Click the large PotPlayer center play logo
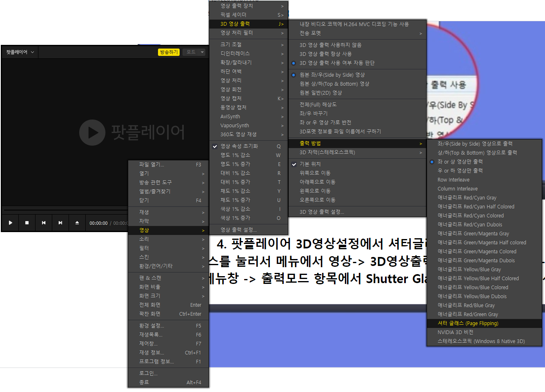Screen dimensions: 545x392 pos(92,132)
